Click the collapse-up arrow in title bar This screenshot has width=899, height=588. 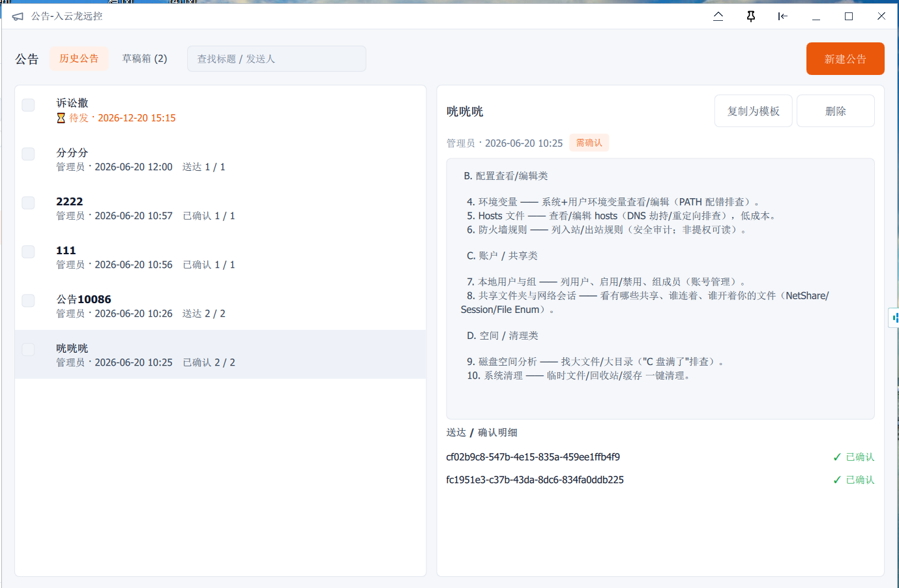point(718,16)
